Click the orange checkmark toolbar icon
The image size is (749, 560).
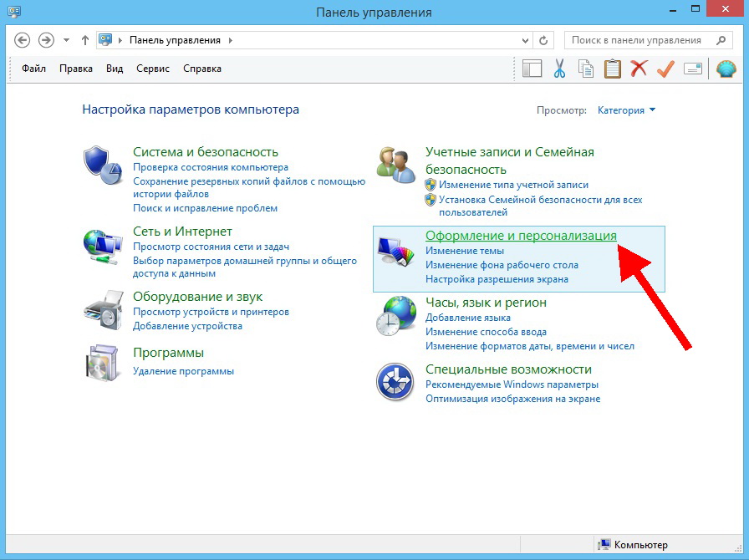click(x=665, y=69)
